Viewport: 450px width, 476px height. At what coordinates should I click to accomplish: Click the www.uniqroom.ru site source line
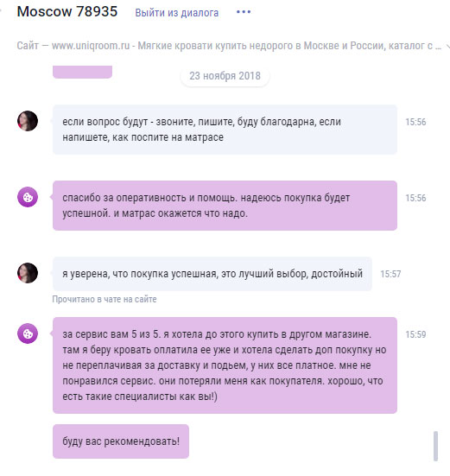[x=229, y=46]
